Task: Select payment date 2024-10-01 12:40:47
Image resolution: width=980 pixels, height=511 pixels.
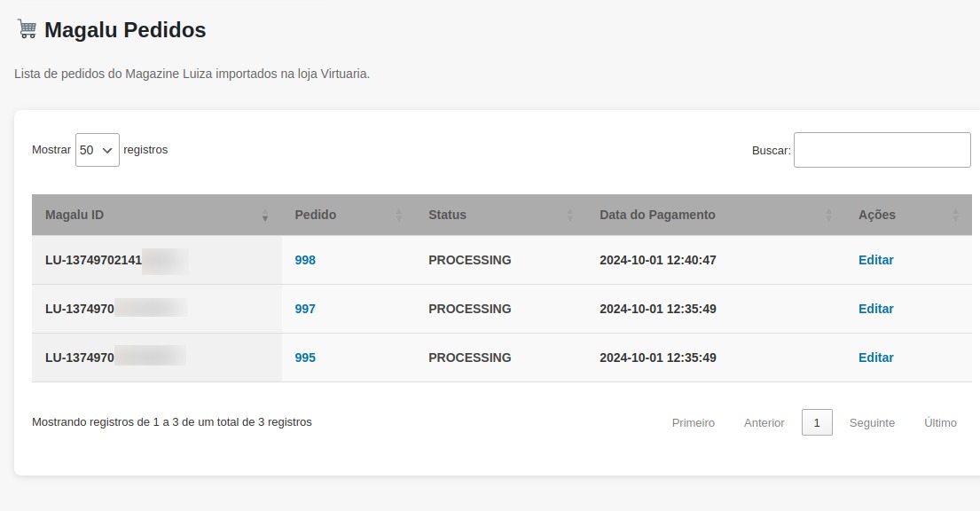Action: pos(657,260)
